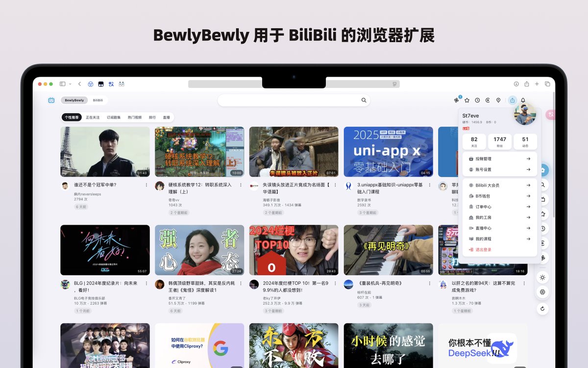The image size is (588, 368).
Task: Open notifications bell icon
Action: click(x=523, y=100)
